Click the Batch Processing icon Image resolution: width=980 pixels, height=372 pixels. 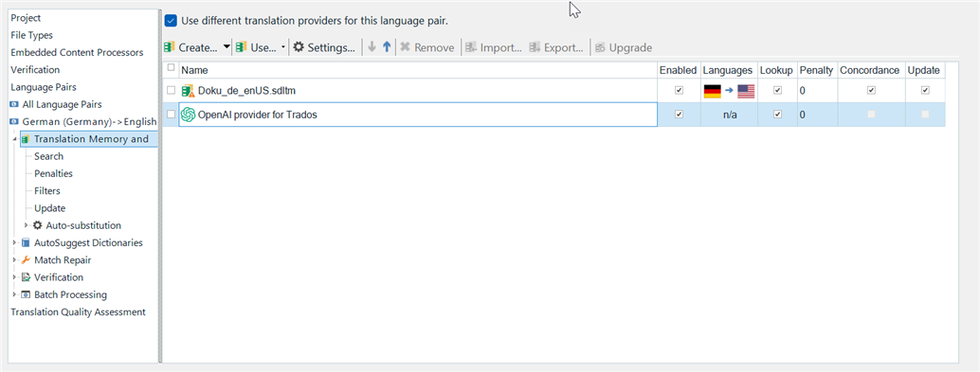pyautogui.click(x=26, y=294)
